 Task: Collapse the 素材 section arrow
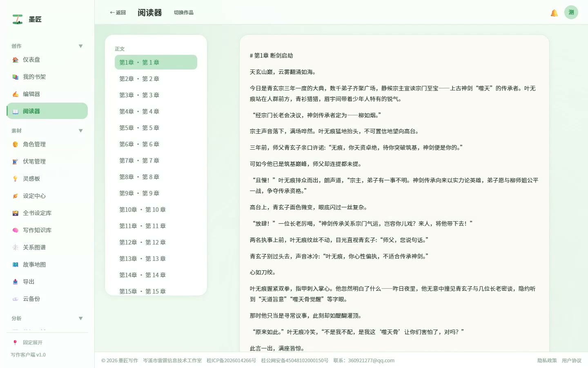(81, 131)
